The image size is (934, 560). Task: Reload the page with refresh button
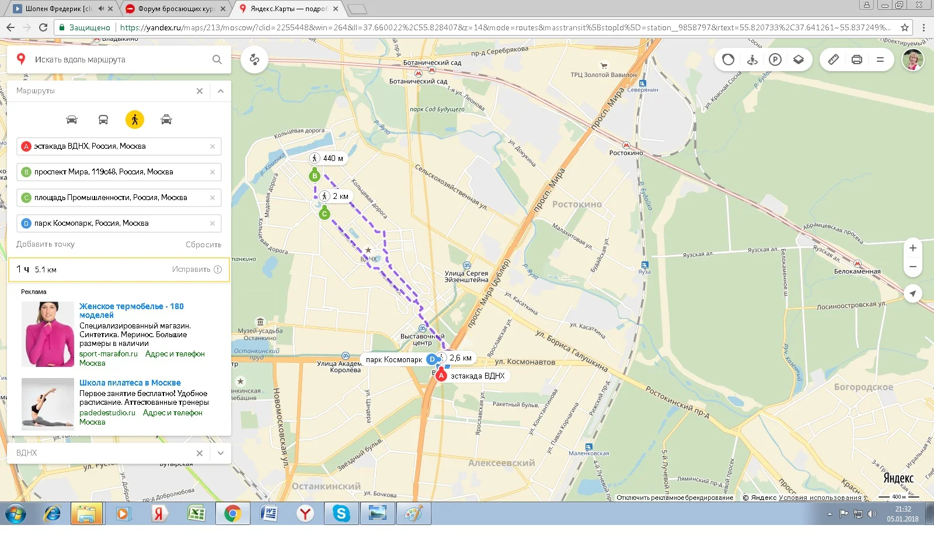tap(43, 27)
